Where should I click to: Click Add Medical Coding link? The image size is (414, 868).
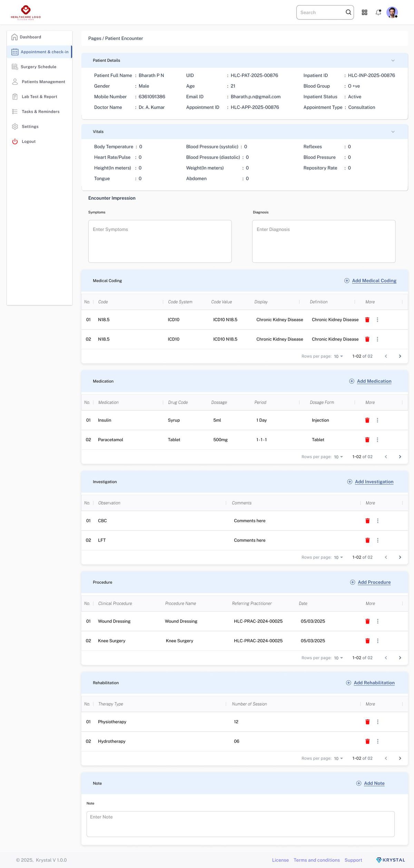(371, 281)
